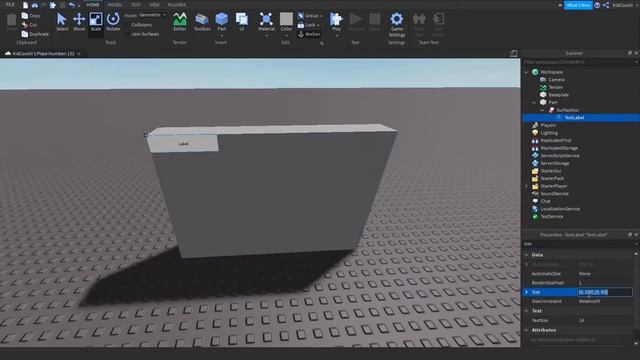640x360 pixels.
Task: Activate the Move tool
Action: tap(79, 22)
